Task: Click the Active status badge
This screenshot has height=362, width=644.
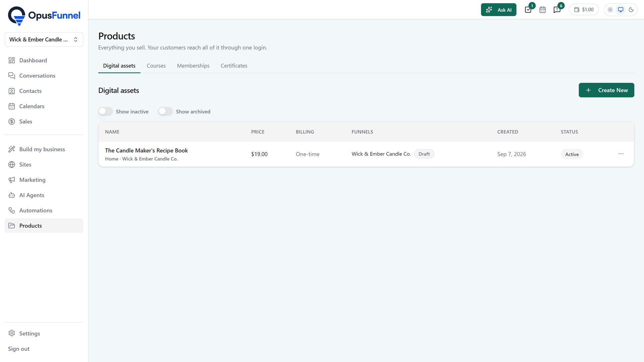Action: (572, 154)
